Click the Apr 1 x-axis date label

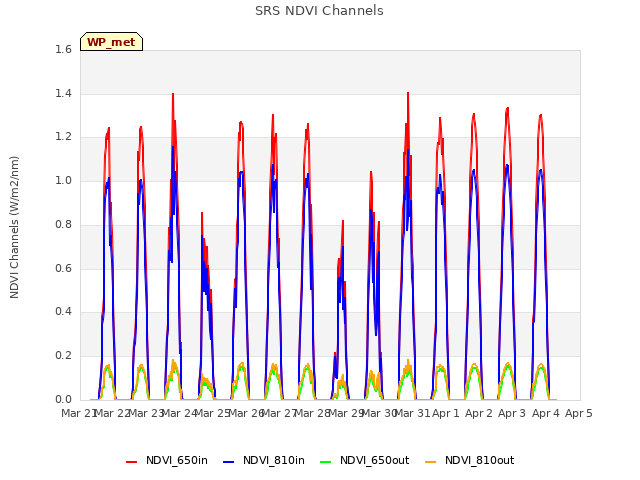446,413
